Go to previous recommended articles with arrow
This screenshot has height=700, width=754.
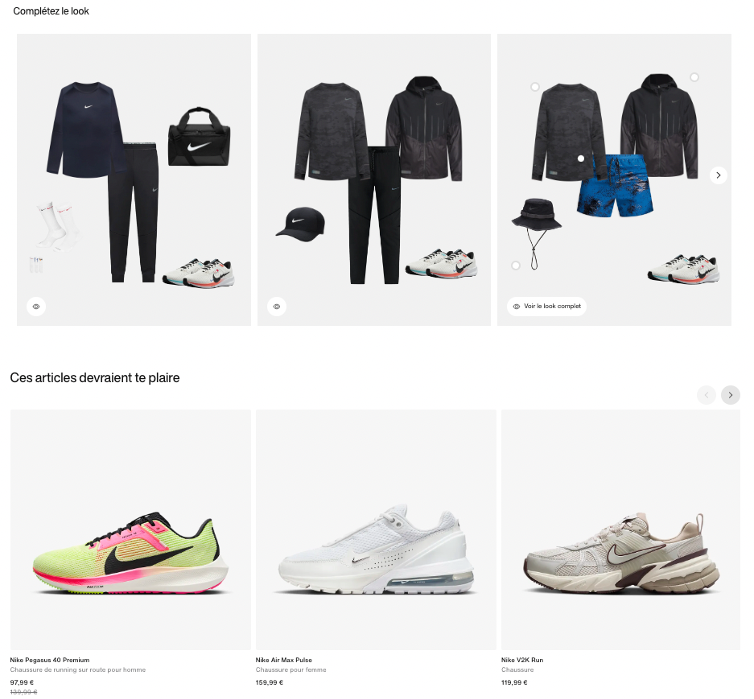pos(707,395)
